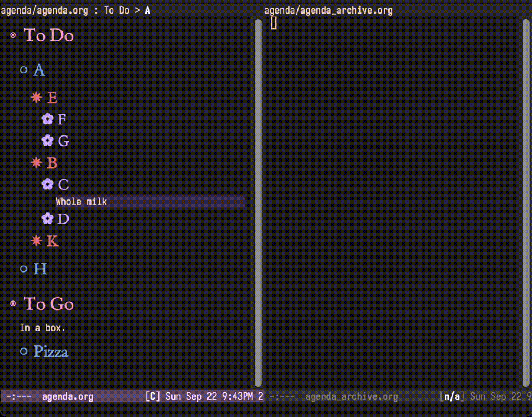532x417 pixels.
Task: Toggle the -:--- buffer status in agenda.org mode line
Action: click(x=18, y=397)
